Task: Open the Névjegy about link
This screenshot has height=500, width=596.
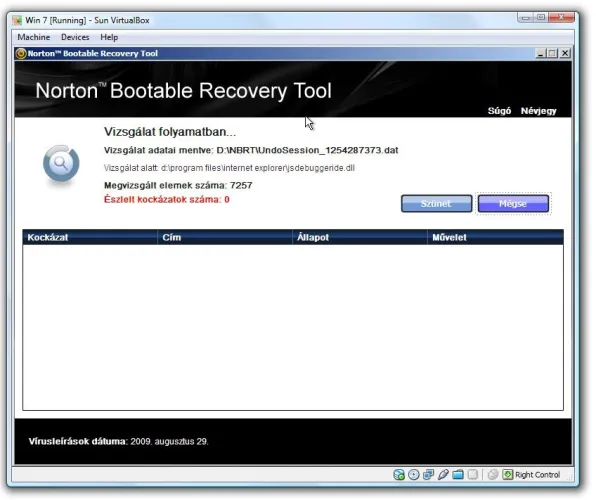Action: pyautogui.click(x=538, y=111)
